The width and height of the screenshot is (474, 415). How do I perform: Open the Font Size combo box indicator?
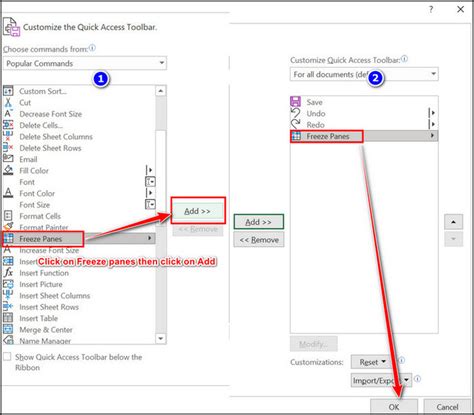(x=150, y=204)
